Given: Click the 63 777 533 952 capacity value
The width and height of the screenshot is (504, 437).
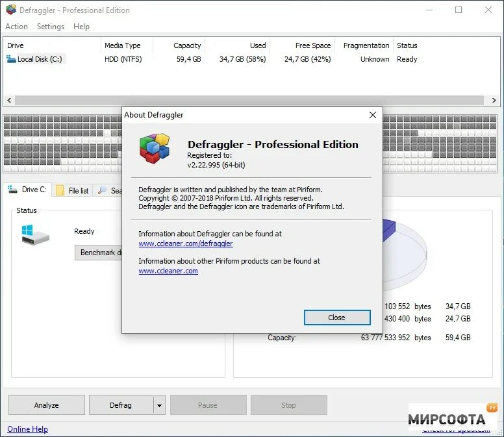Looking at the screenshot, I should 385,338.
